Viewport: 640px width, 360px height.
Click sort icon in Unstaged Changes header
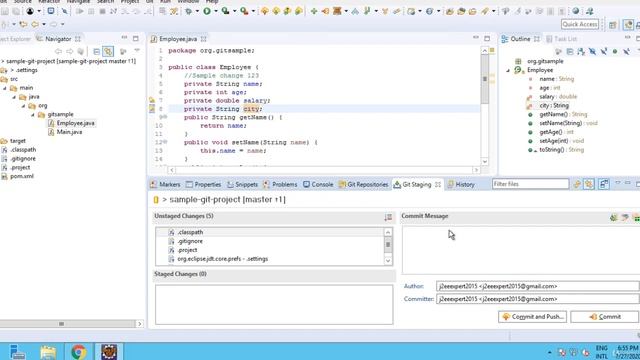pyautogui.click(x=388, y=217)
